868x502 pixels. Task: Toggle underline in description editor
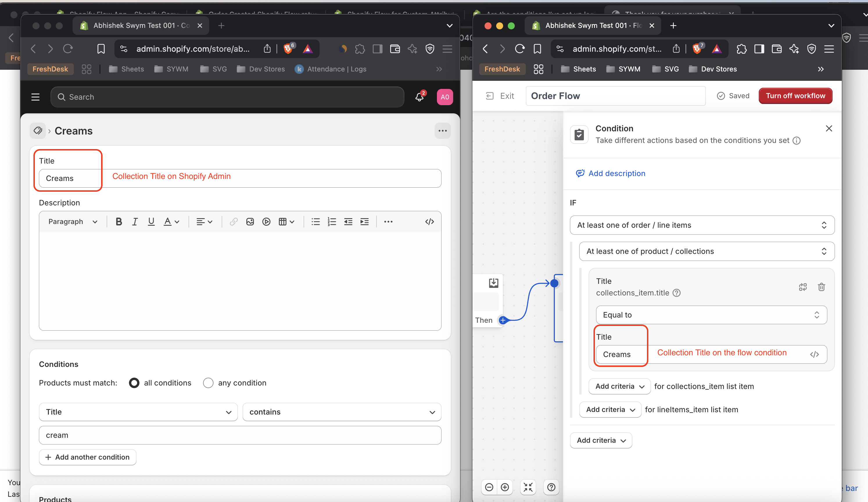click(x=151, y=222)
